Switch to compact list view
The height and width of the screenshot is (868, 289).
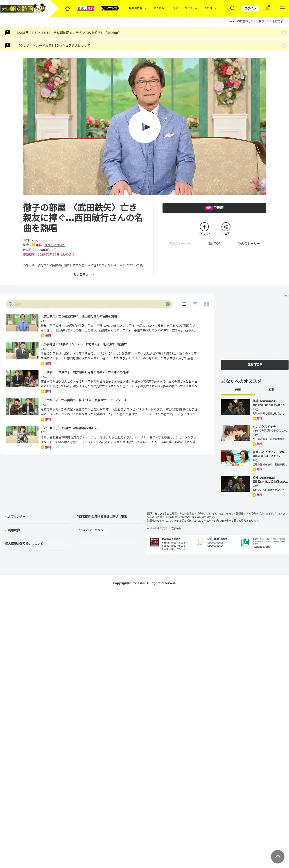[x=195, y=304]
